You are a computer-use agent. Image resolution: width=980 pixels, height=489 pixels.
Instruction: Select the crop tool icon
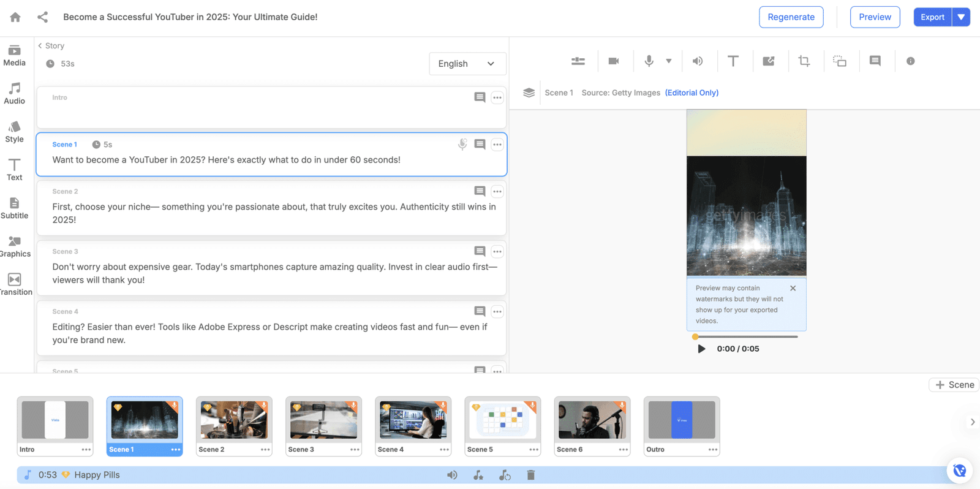[804, 61]
